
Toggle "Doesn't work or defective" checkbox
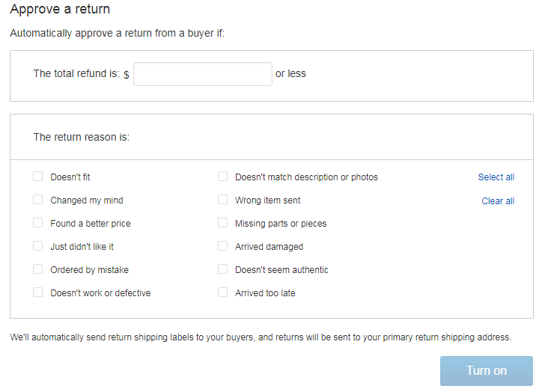[x=37, y=293]
